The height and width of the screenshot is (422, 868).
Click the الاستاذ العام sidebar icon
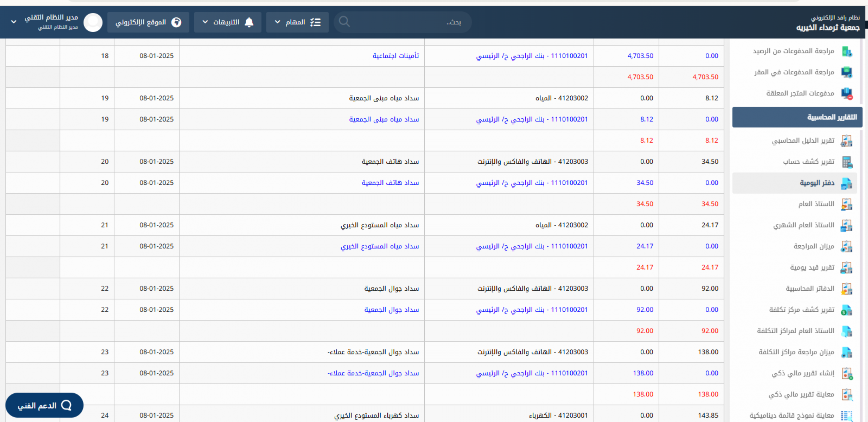[x=847, y=204]
